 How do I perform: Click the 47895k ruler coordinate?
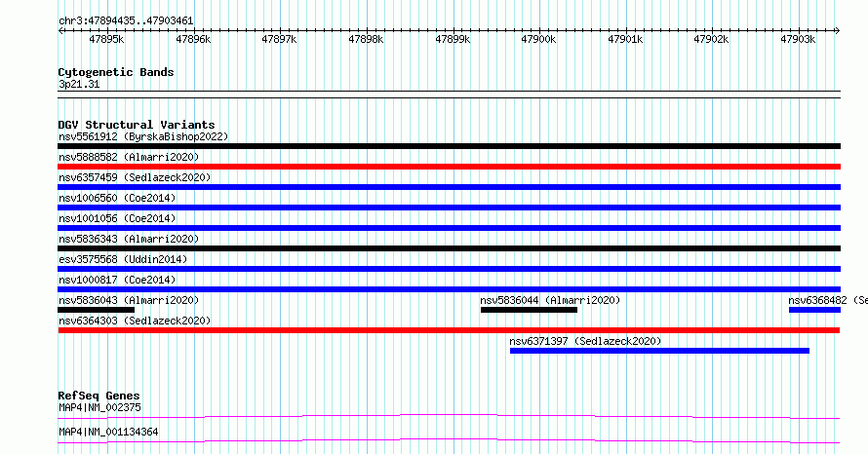pyautogui.click(x=106, y=40)
